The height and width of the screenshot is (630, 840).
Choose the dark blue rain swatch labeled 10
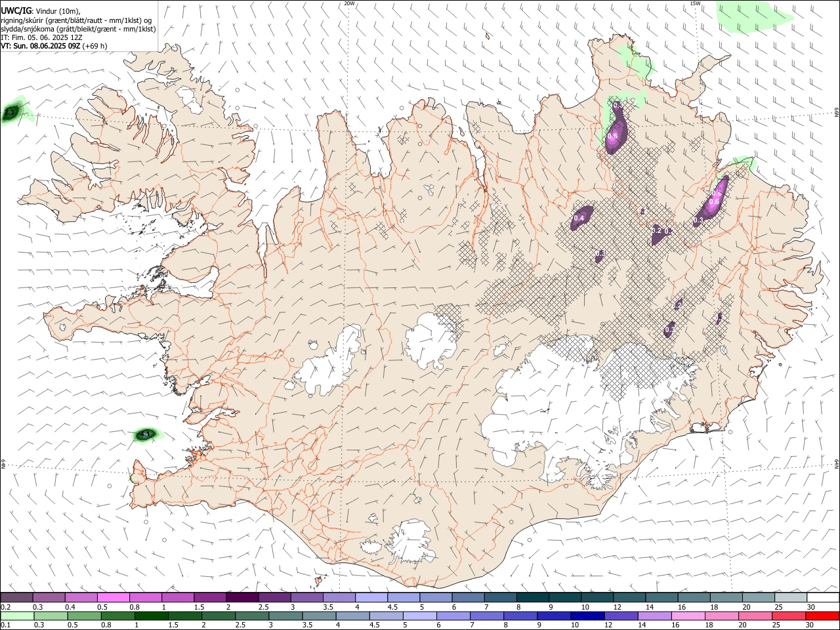[588, 616]
